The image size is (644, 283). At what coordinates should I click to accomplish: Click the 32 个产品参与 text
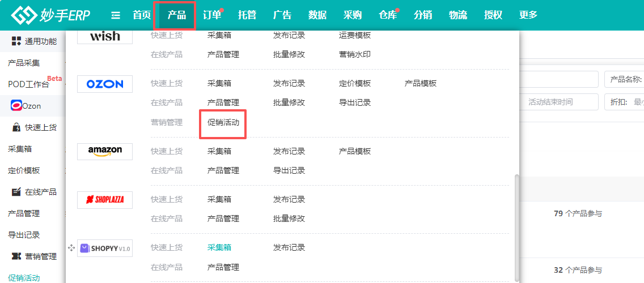(x=578, y=270)
